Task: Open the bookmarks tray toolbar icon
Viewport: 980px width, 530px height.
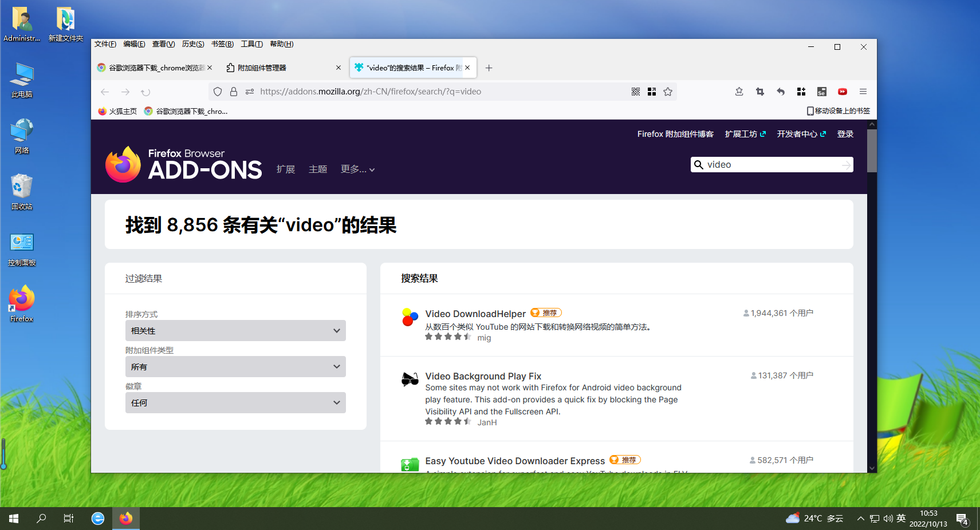Action: [x=739, y=92]
